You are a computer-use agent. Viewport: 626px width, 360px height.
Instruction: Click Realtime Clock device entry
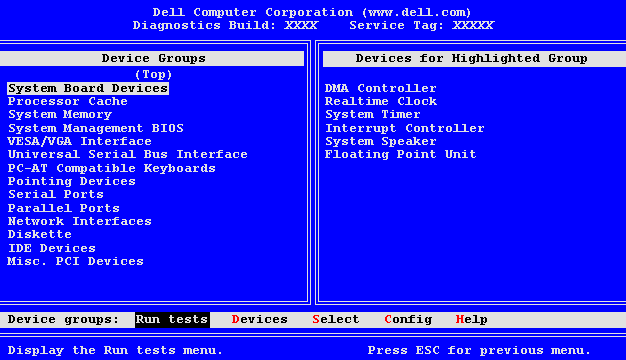pos(381,101)
